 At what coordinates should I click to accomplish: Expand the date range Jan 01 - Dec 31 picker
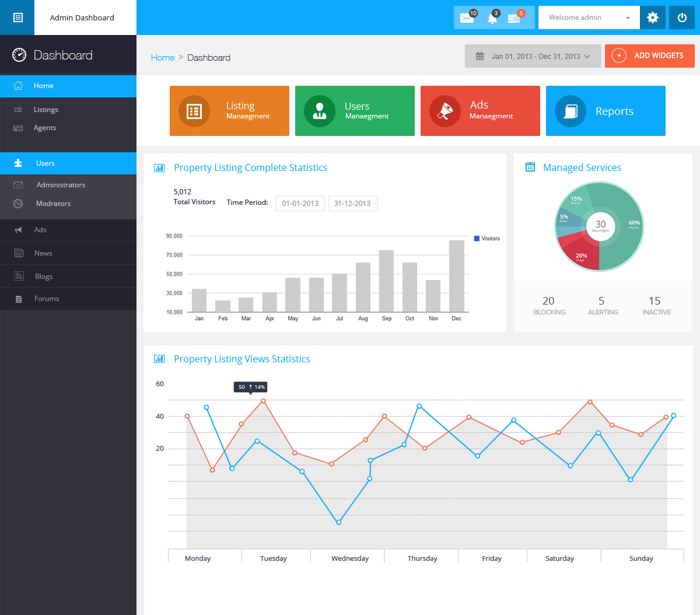(533, 57)
